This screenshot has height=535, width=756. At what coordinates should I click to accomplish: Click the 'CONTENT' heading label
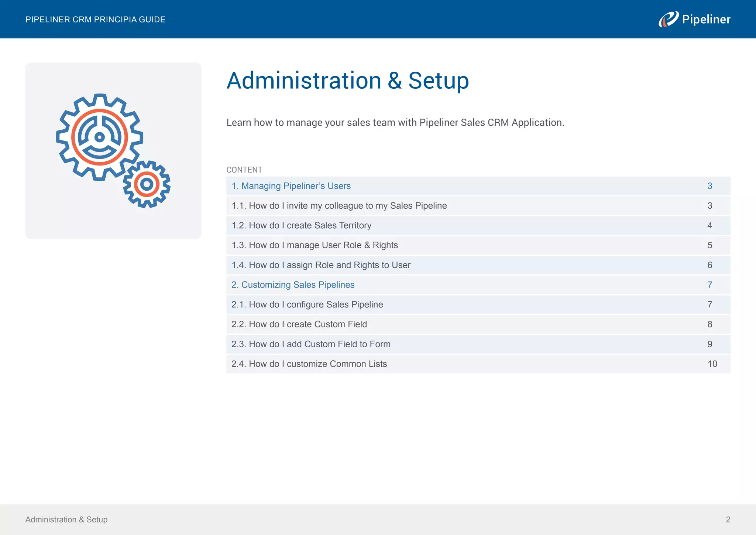tap(244, 170)
